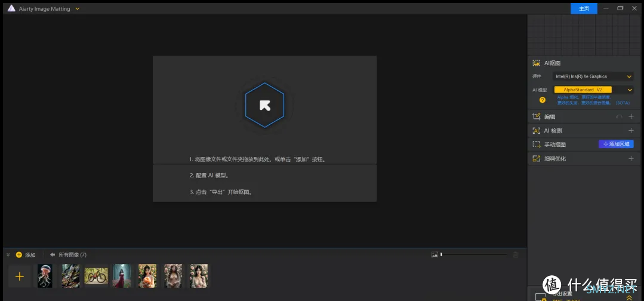Click the trash delete icon

tap(516, 254)
